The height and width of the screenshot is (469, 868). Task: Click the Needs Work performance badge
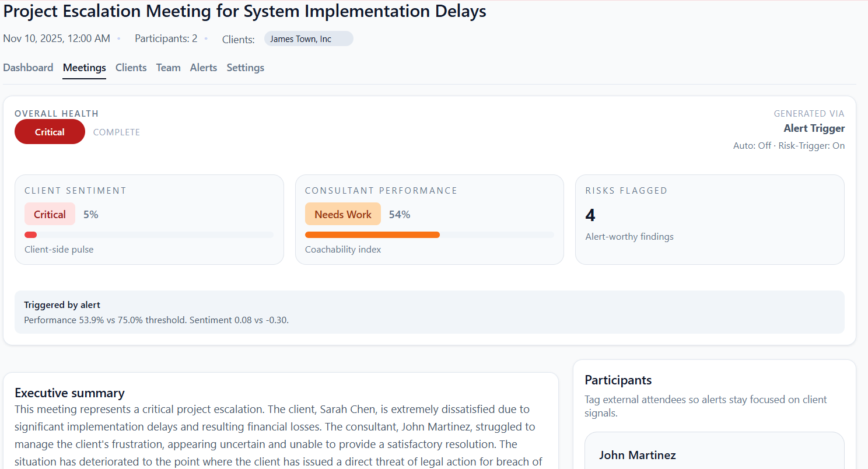click(342, 213)
